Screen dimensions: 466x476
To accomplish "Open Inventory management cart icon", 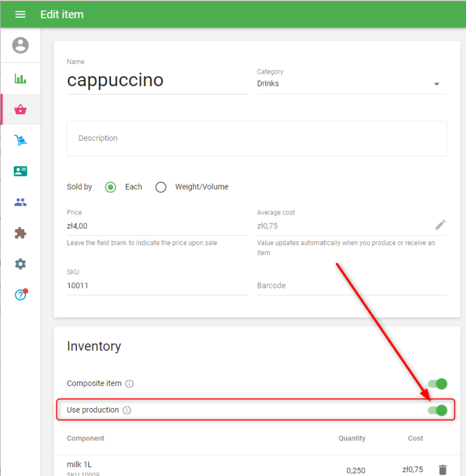I will pyautogui.click(x=20, y=140).
